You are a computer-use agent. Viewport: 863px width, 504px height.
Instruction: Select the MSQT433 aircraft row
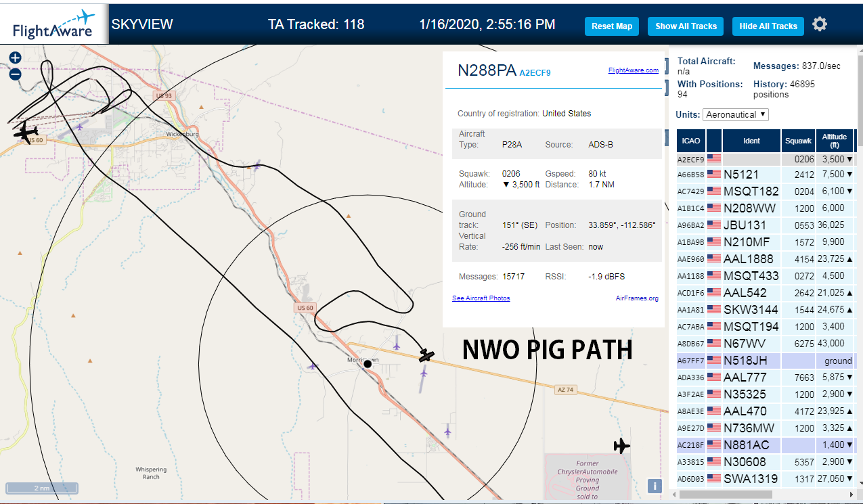765,276
